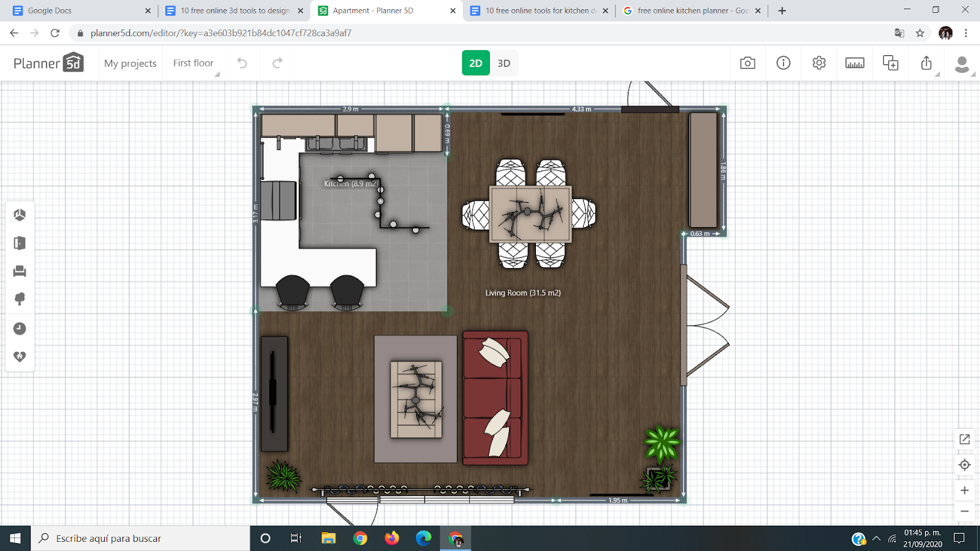This screenshot has width=980, height=551.
Task: Click the Planner 5d logo
Action: coord(48,63)
